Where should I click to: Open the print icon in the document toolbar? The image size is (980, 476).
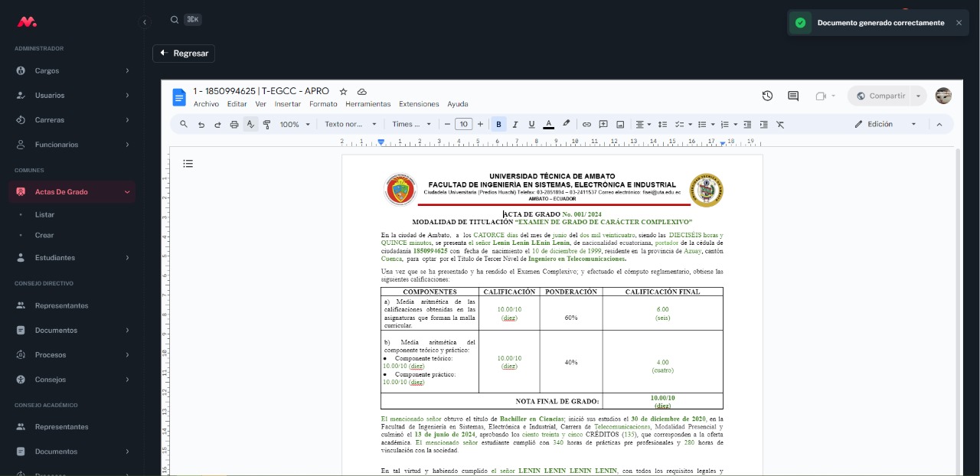[x=234, y=124]
